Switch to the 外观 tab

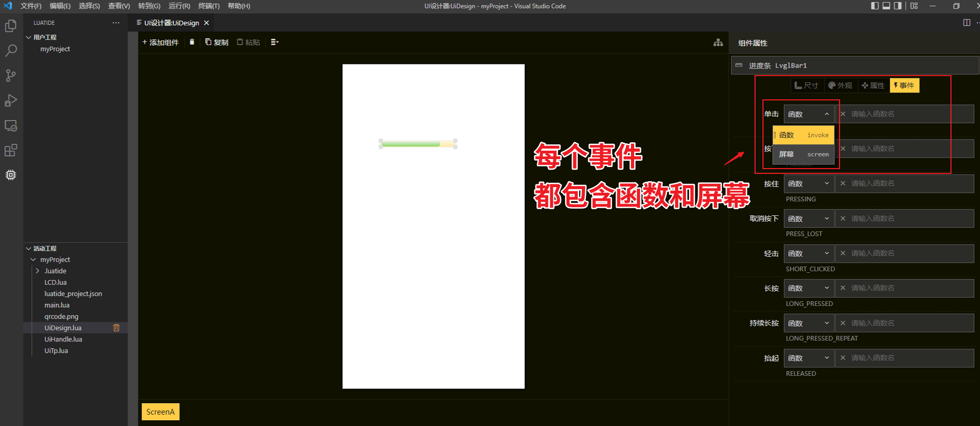pos(840,86)
